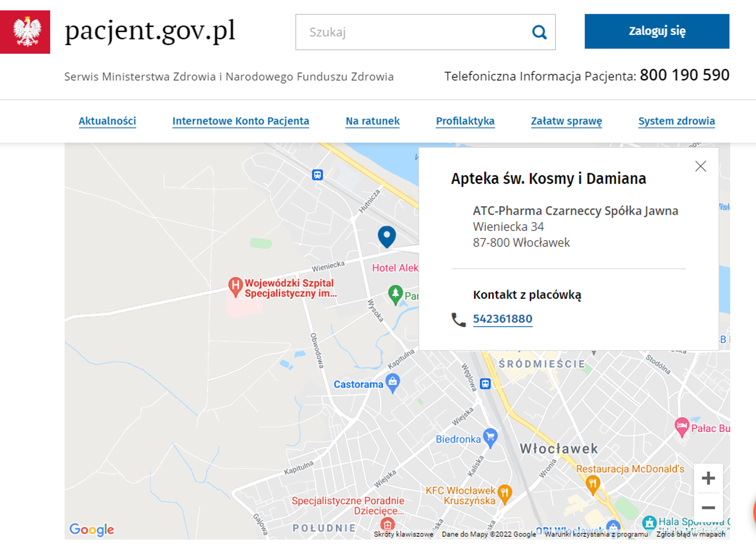Click the Wieniecka 34 address line

(x=508, y=227)
